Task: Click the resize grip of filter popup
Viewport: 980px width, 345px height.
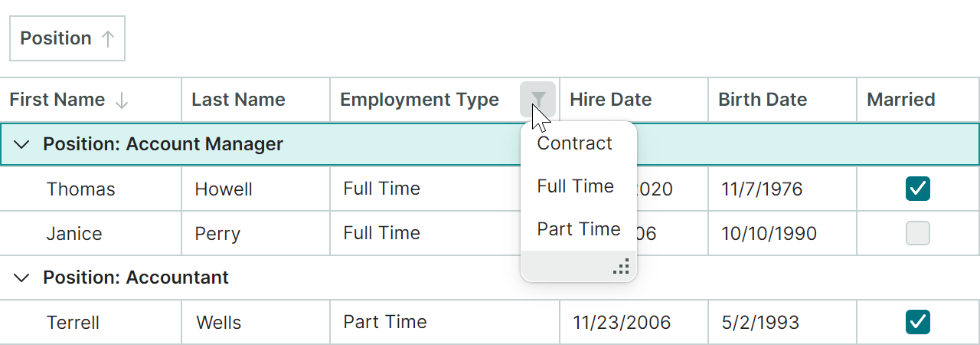Action: click(x=621, y=267)
